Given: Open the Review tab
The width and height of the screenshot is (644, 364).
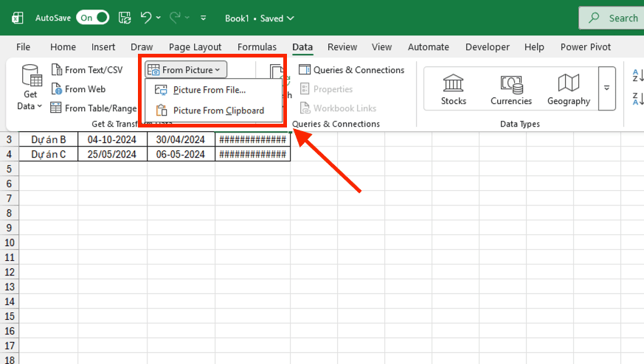Looking at the screenshot, I should click(x=342, y=46).
